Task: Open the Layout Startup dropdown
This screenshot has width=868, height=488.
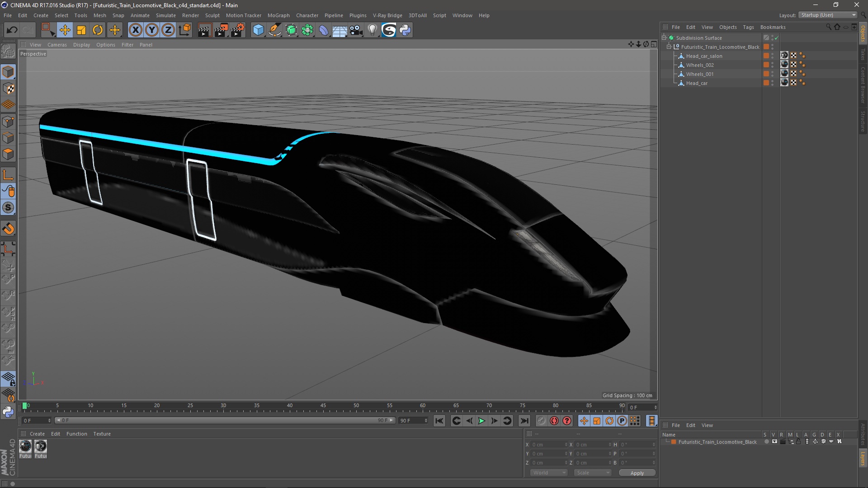Action: (828, 15)
